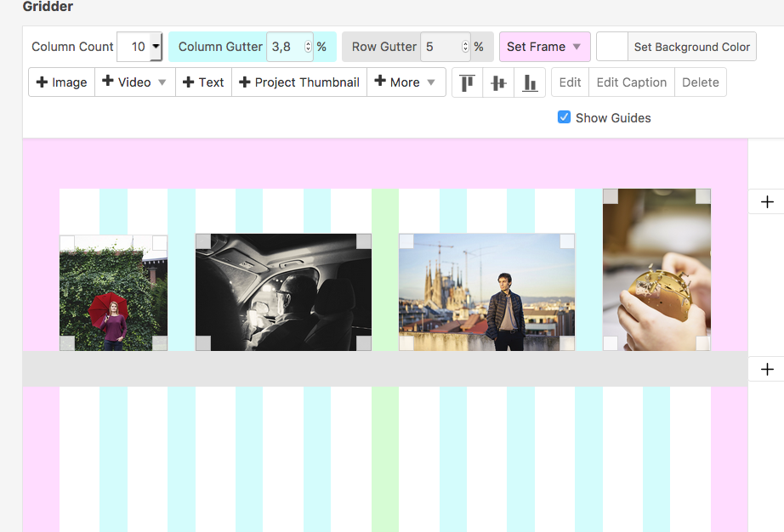Viewport: 784px width, 532px height.
Task: Click the Row Gutter stepper arrows
Action: pyautogui.click(x=465, y=47)
